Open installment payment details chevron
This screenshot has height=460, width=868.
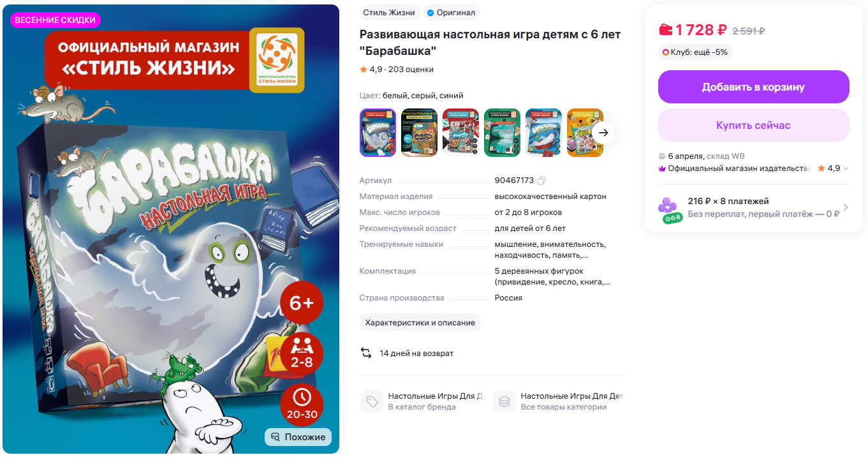point(846,207)
